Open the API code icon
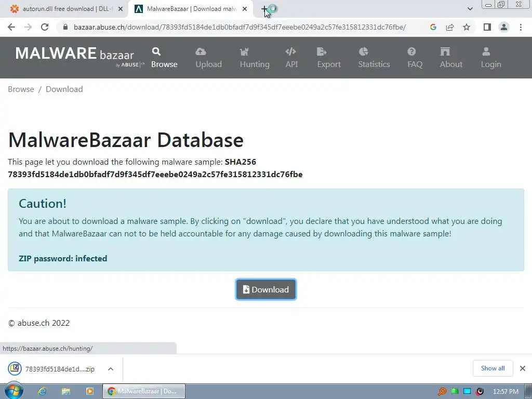532x399 pixels. [x=291, y=51]
